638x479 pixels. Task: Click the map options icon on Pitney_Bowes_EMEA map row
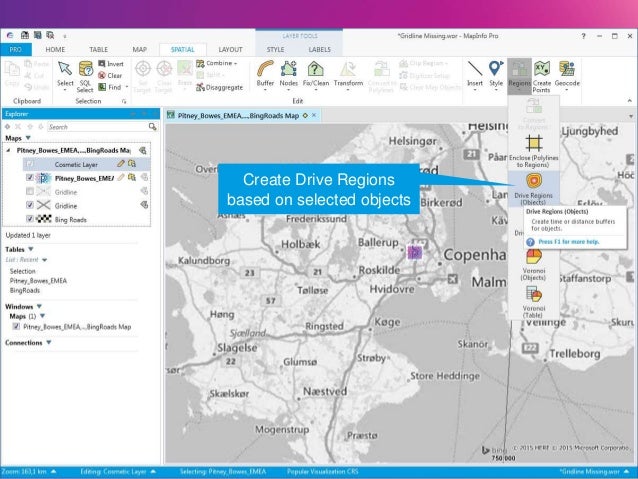click(x=143, y=150)
